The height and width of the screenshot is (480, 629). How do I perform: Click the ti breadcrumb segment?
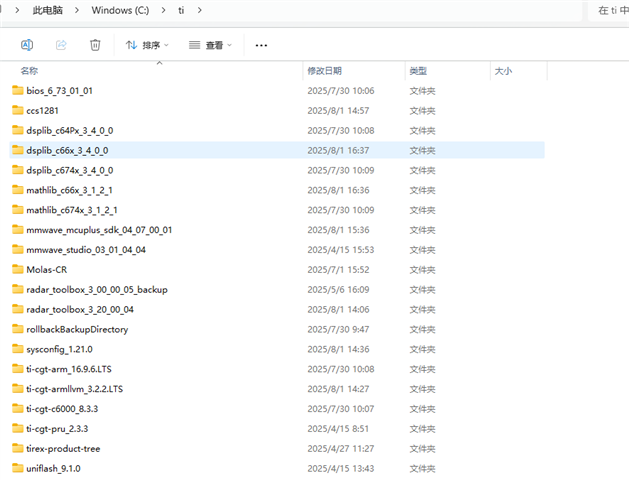click(x=181, y=10)
